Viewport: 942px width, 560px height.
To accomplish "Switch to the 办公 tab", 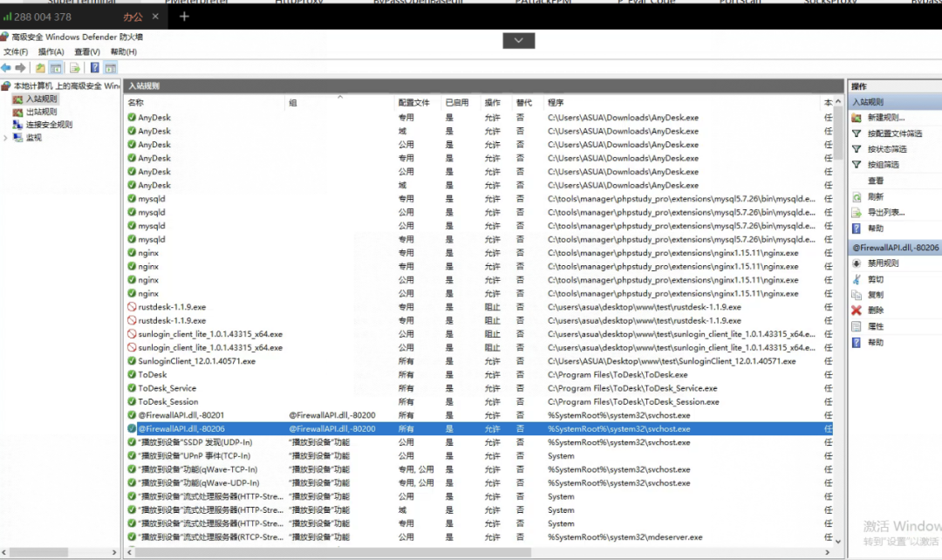I will click(x=133, y=17).
